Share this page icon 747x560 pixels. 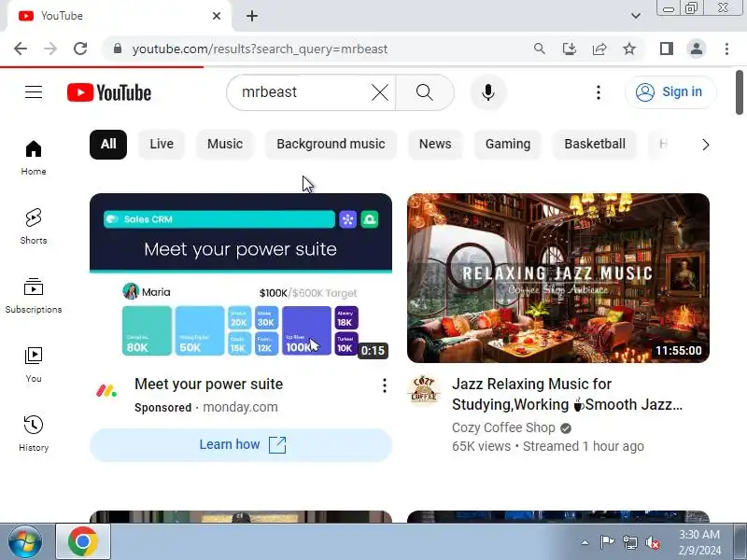click(599, 49)
